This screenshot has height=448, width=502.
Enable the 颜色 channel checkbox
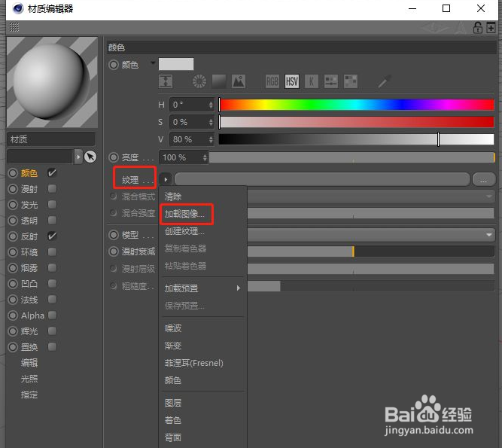coord(52,173)
